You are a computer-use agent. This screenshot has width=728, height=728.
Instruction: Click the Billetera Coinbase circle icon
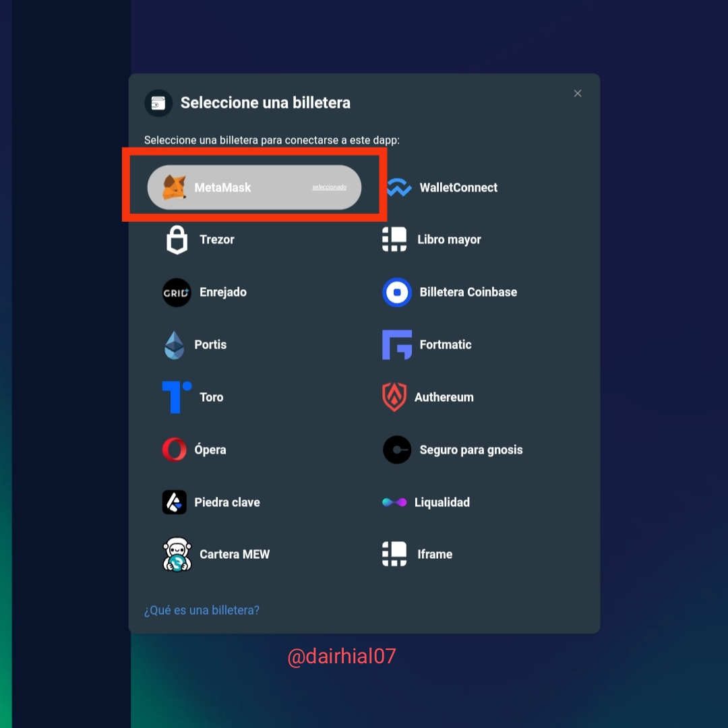click(397, 293)
